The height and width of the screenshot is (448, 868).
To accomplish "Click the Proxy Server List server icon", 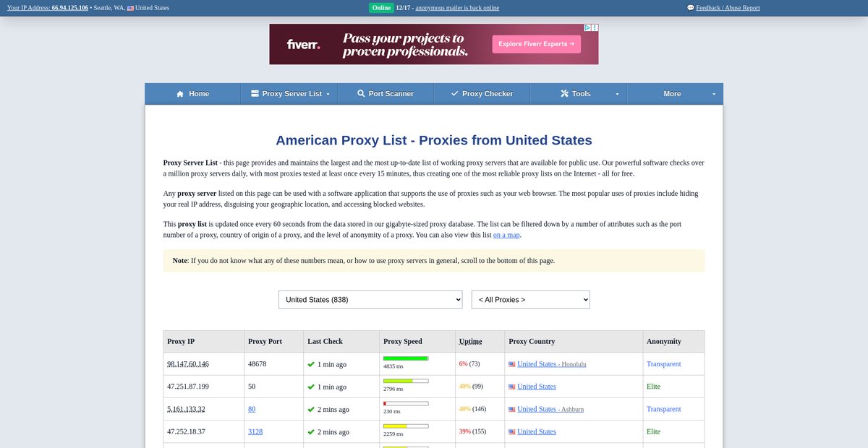I will (255, 94).
